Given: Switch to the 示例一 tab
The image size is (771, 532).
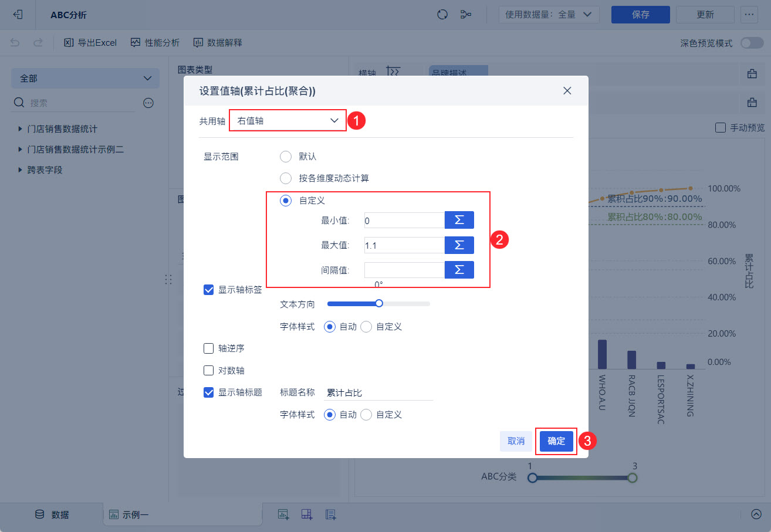Looking at the screenshot, I should (182, 514).
